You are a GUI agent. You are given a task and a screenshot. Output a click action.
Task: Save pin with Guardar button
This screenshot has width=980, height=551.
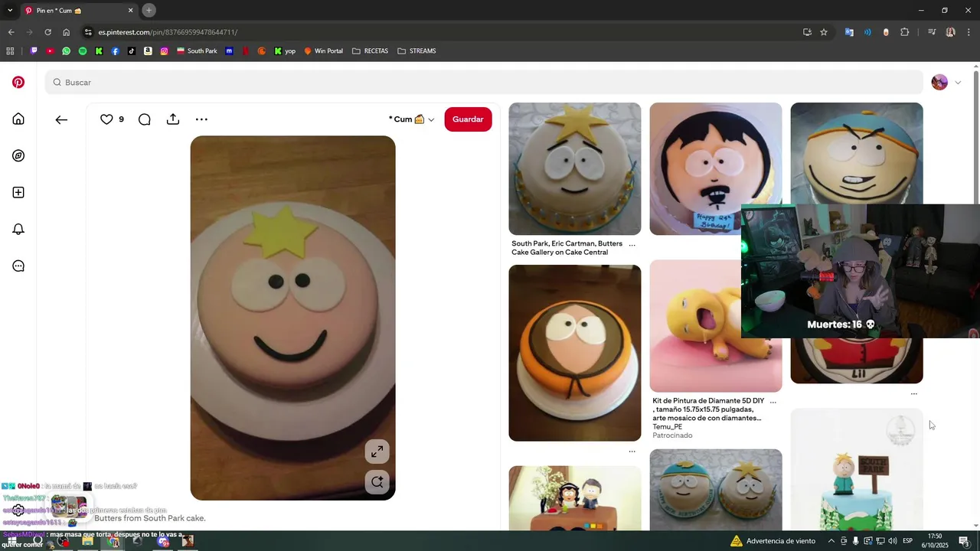pyautogui.click(x=468, y=119)
